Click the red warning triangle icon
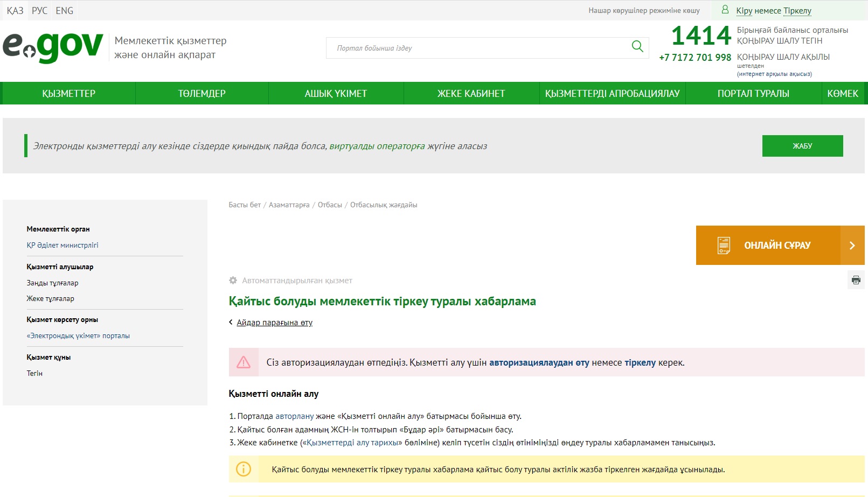The width and height of the screenshot is (868, 497). 244,362
